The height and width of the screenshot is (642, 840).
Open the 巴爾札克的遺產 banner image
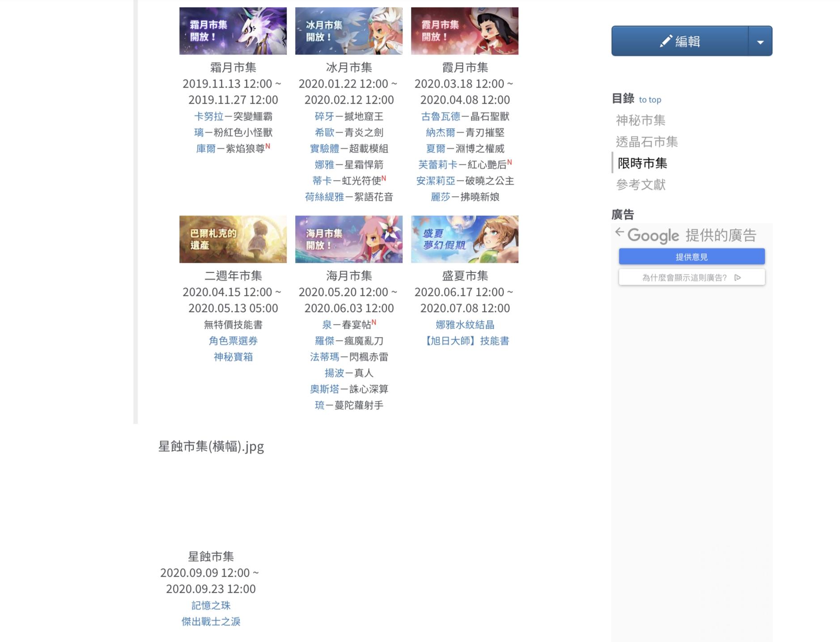(233, 239)
